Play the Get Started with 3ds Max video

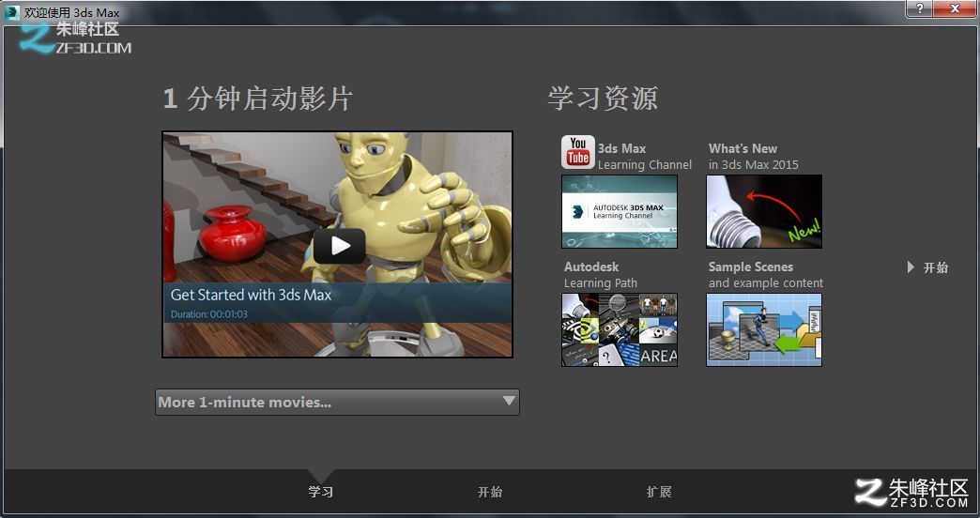(340, 246)
